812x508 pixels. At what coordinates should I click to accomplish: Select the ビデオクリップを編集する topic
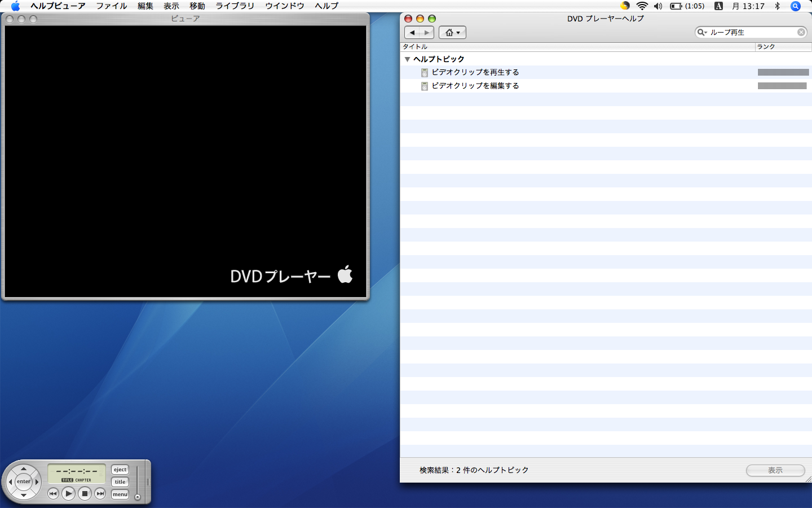[x=475, y=86]
